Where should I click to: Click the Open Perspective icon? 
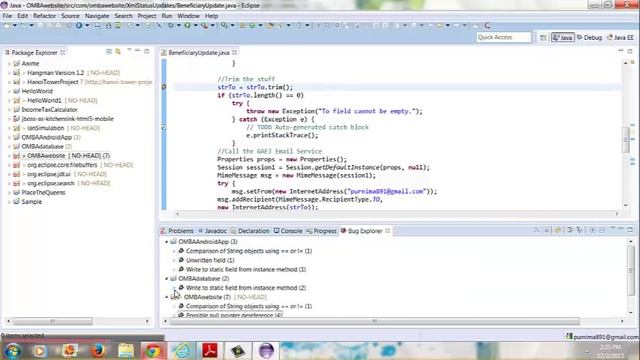543,38
